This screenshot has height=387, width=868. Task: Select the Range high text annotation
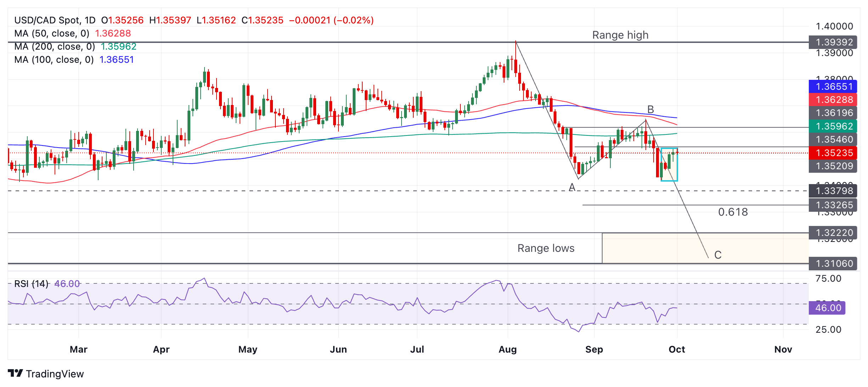pos(620,35)
